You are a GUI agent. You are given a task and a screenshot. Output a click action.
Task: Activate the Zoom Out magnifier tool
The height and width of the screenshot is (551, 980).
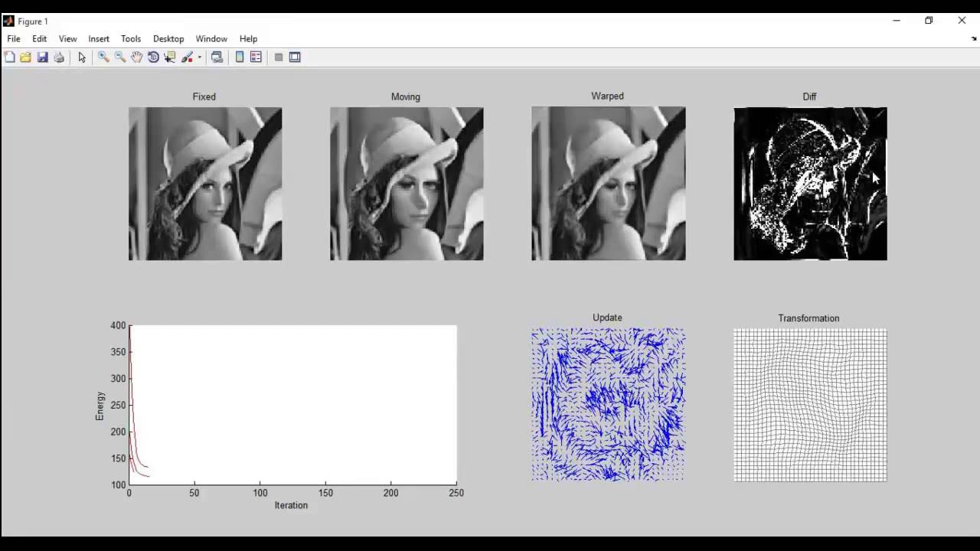pos(120,57)
